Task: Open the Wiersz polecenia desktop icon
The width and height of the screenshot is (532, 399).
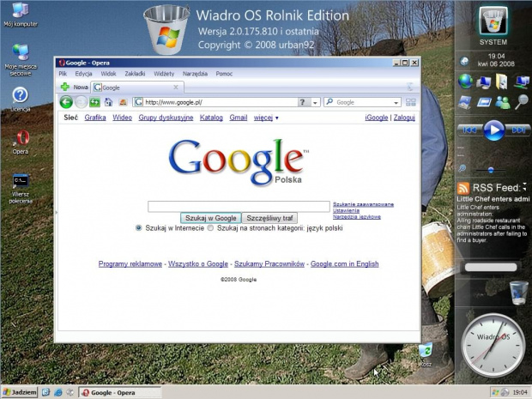Action: tap(21, 189)
